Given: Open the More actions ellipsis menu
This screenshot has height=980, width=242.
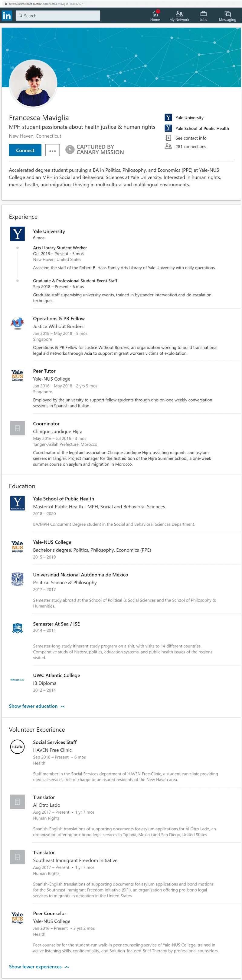Looking at the screenshot, I should [53, 150].
